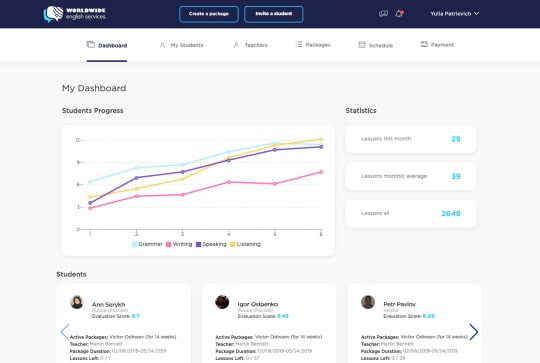Open the Payment tab

[437, 45]
